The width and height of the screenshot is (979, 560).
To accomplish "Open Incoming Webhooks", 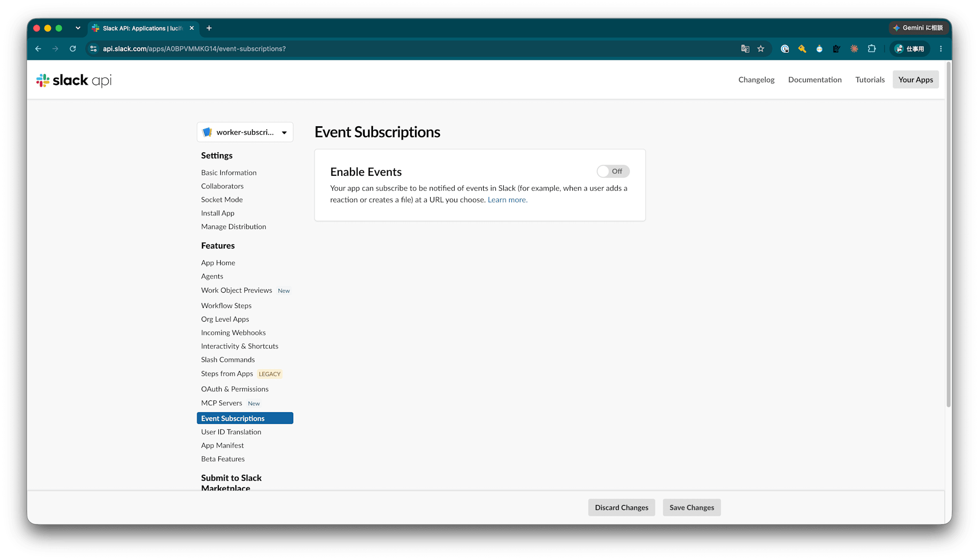I will point(233,333).
